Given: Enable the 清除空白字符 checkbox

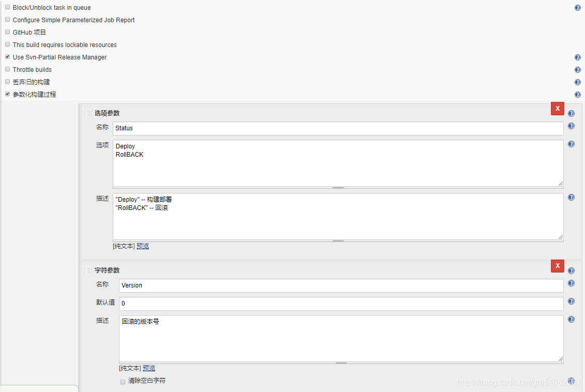Looking at the screenshot, I should [123, 382].
